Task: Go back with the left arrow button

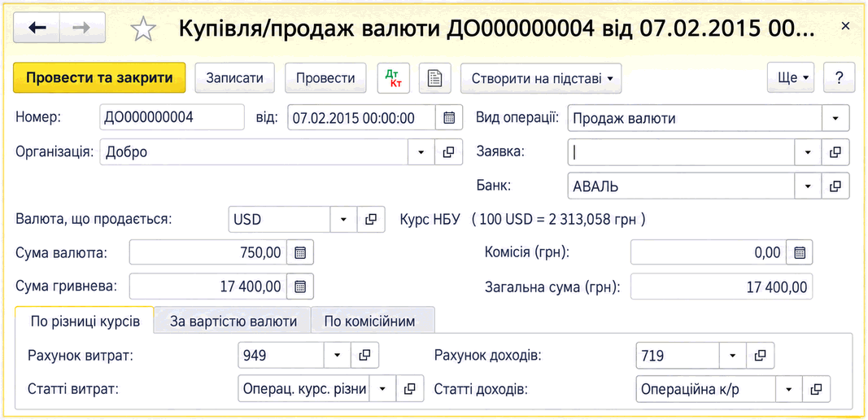Action: [37, 28]
